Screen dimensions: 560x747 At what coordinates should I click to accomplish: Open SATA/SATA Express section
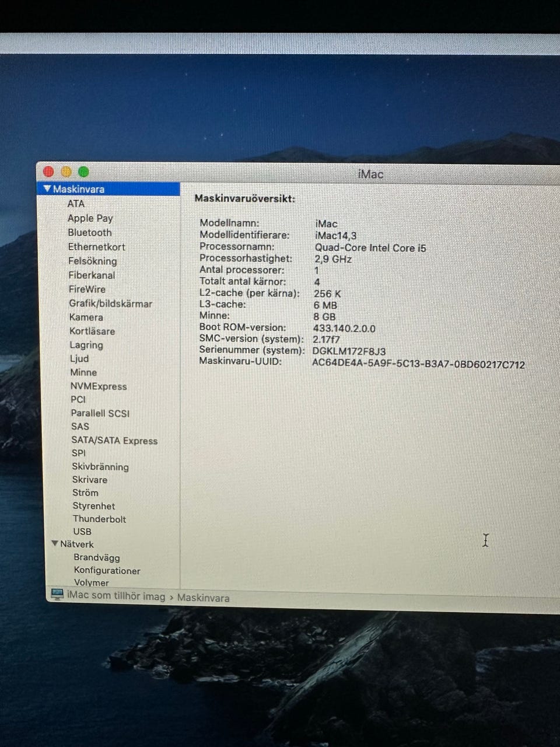pos(114,441)
